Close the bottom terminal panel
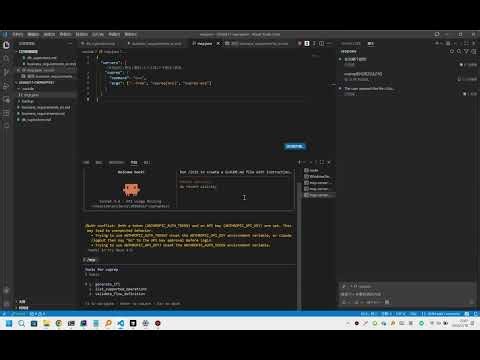480x360 pixels. coord(329,162)
